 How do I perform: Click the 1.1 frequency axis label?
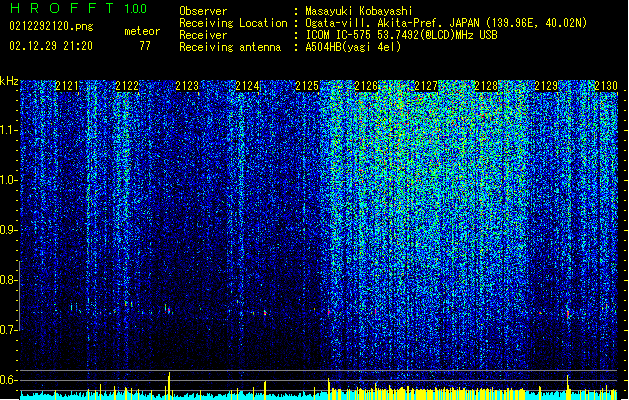tap(9, 130)
